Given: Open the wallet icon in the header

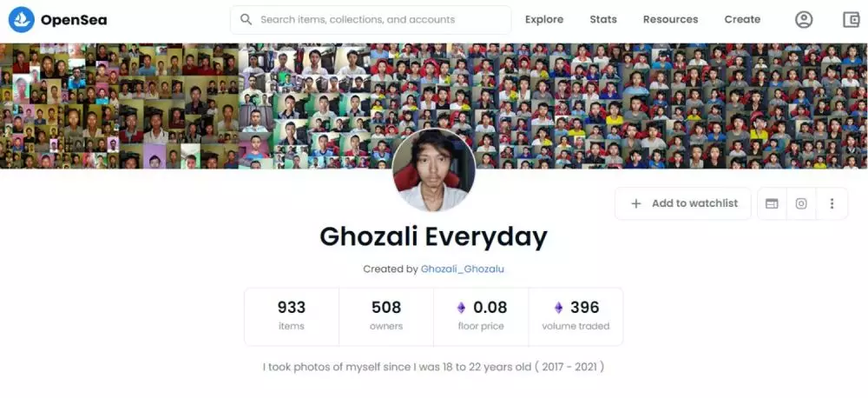Looking at the screenshot, I should tap(851, 20).
